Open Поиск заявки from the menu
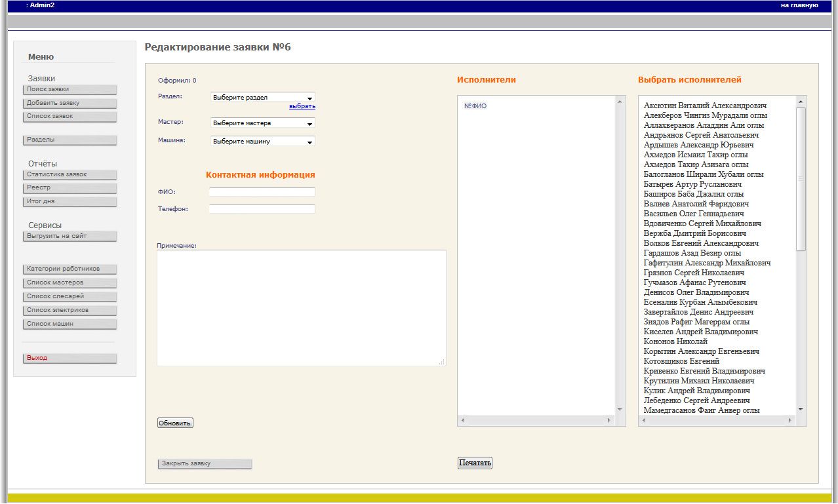838x504 pixels. [x=70, y=89]
